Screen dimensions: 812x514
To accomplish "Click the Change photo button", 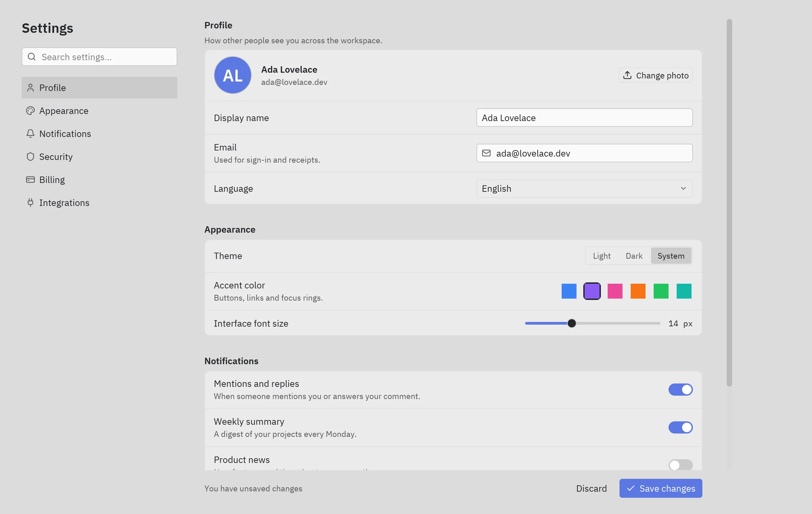I will [656, 75].
